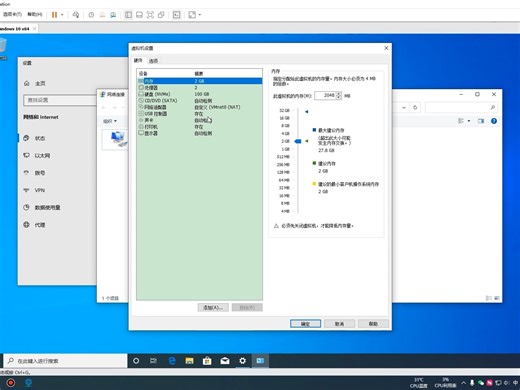
Task: Click the search box in network connections window
Action: point(461,107)
